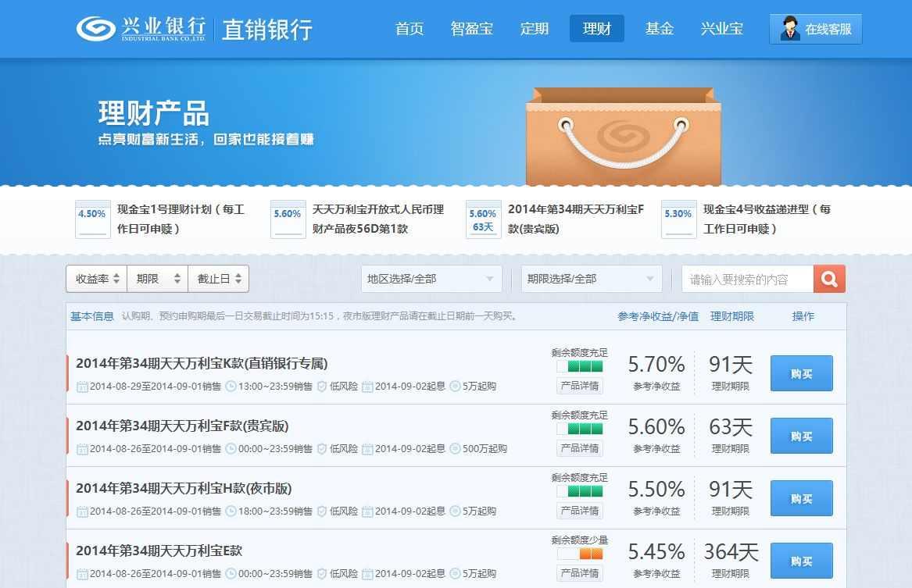The height and width of the screenshot is (588, 912).
Task: Open 现金宝1号理财计划 product link
Action: click(181, 219)
